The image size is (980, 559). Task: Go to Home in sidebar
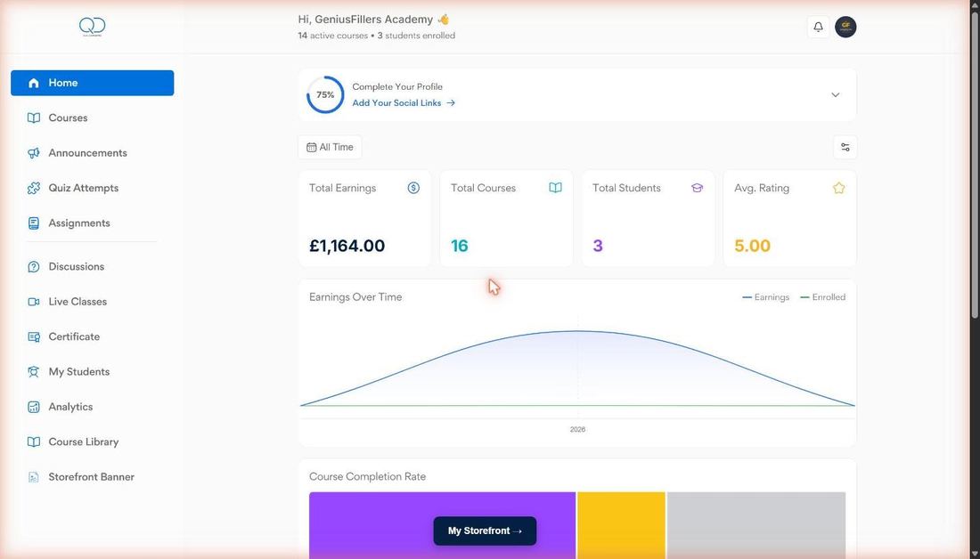click(x=93, y=83)
